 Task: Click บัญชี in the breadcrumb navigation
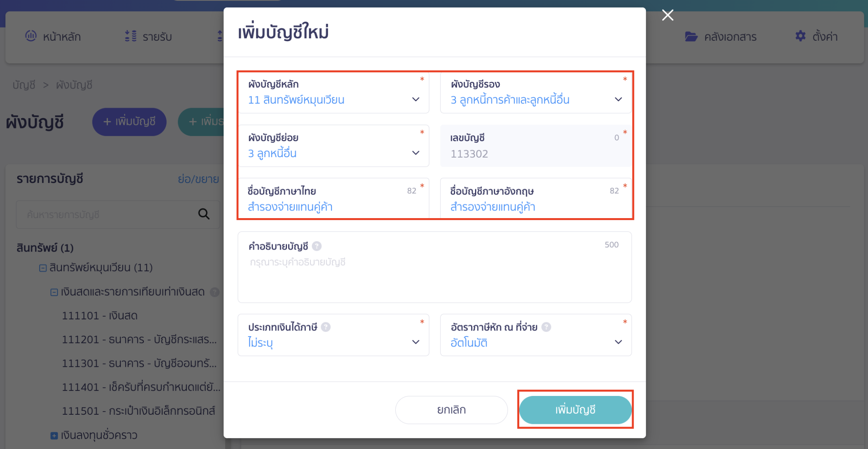coord(24,85)
